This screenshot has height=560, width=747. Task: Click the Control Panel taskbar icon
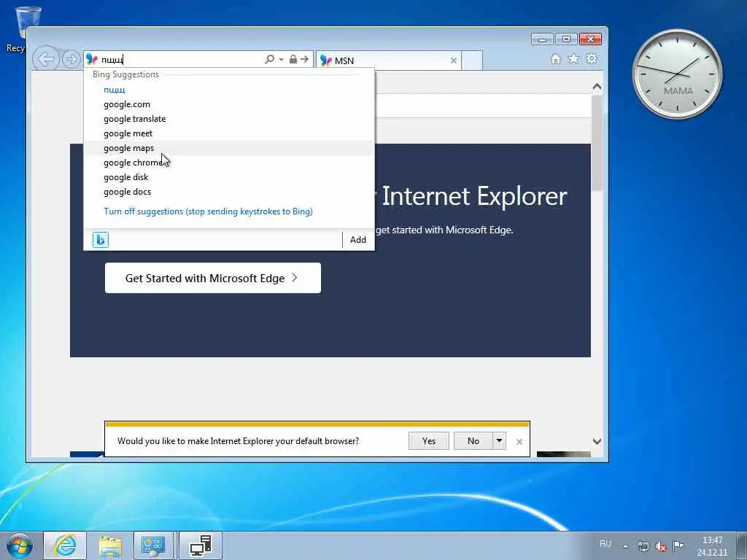(x=155, y=545)
